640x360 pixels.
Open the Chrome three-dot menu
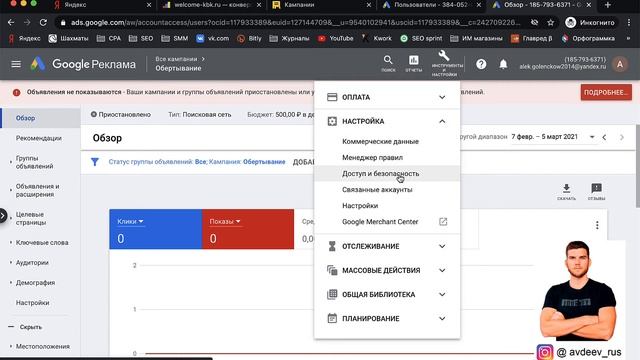(x=629, y=22)
